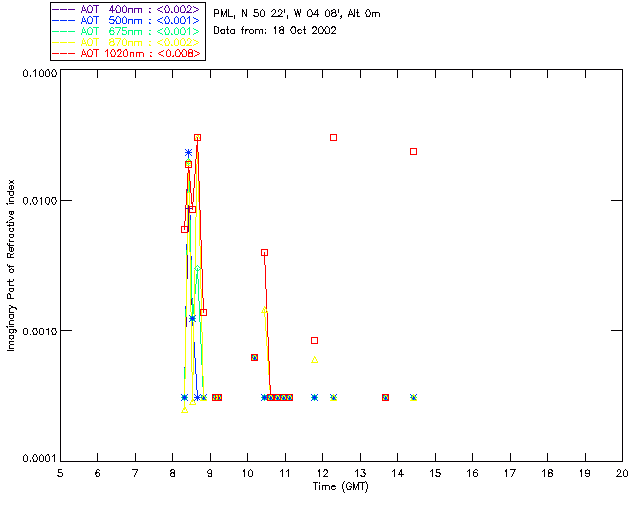Screen dimensions: 640x512
Task: Select the lone yellow triangle before time 12
Action: [x=314, y=360]
